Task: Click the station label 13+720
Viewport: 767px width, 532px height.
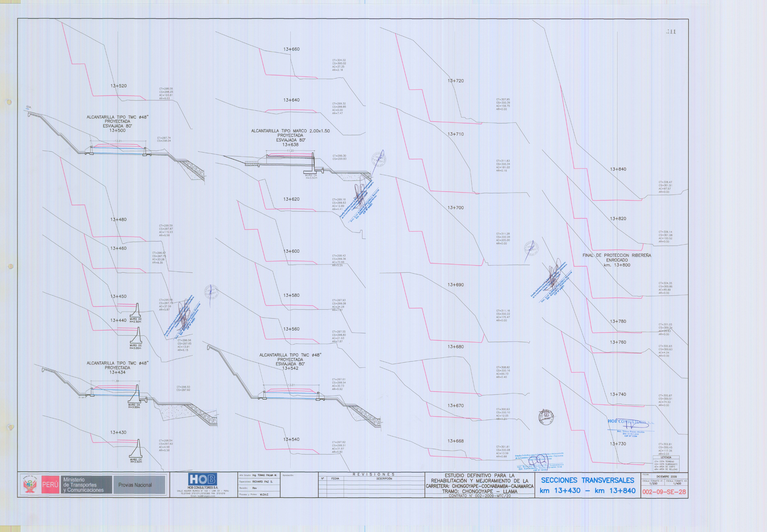Action: pyautogui.click(x=456, y=81)
